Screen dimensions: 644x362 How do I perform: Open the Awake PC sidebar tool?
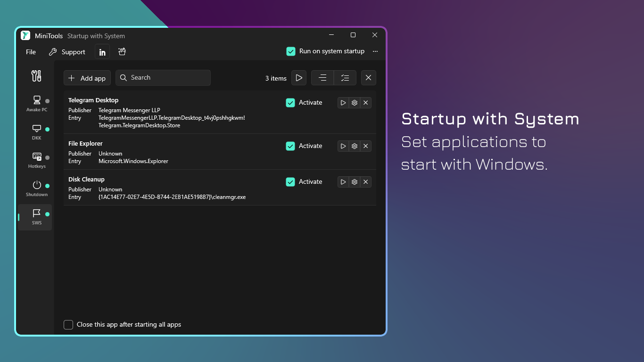tap(36, 104)
